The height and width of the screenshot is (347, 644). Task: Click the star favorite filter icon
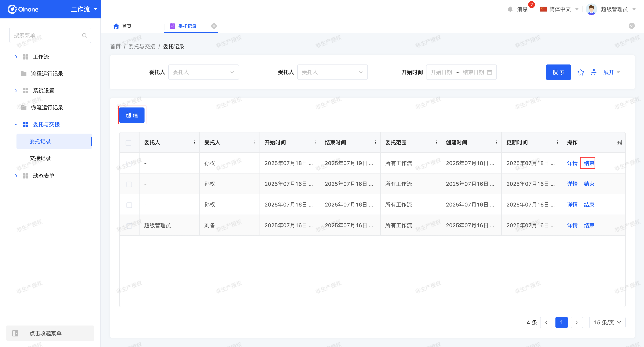point(581,72)
